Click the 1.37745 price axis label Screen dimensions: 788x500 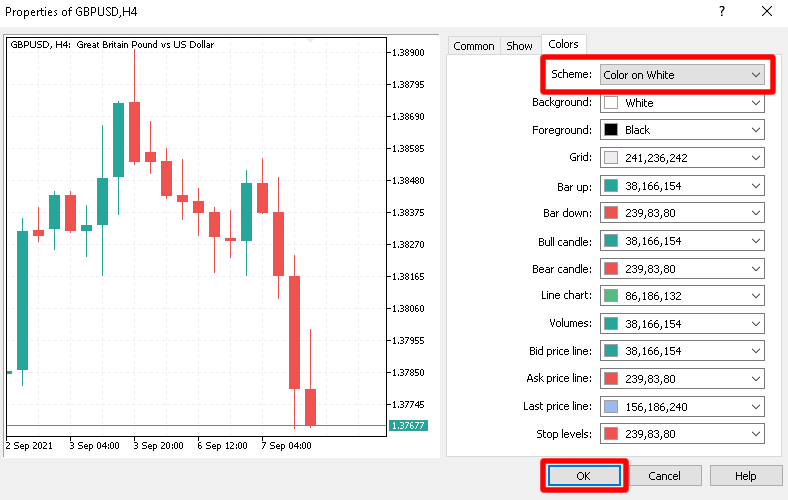click(408, 405)
